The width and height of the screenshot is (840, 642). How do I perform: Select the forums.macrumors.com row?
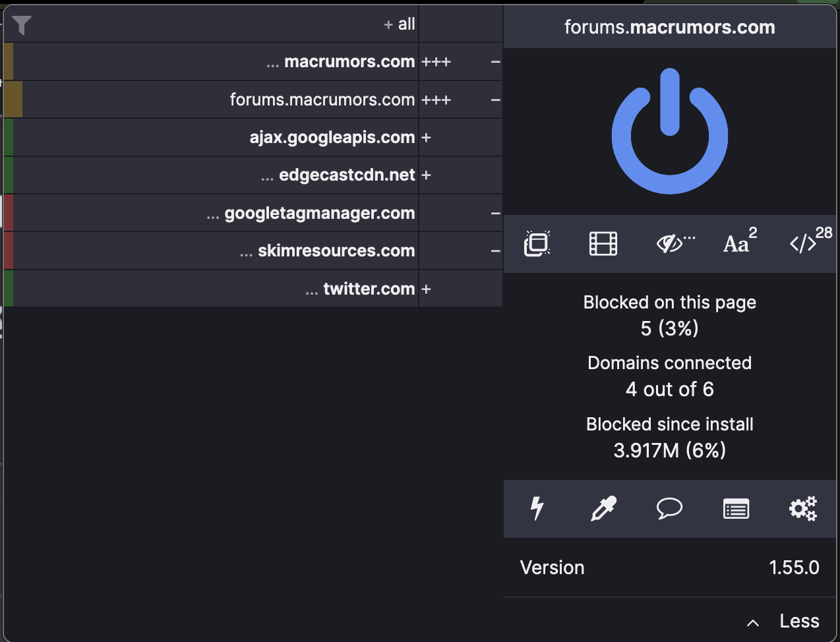322,100
